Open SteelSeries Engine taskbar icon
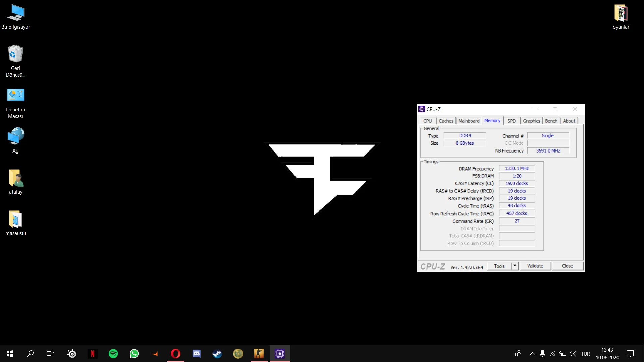Image resolution: width=644 pixels, height=362 pixels. point(71,354)
